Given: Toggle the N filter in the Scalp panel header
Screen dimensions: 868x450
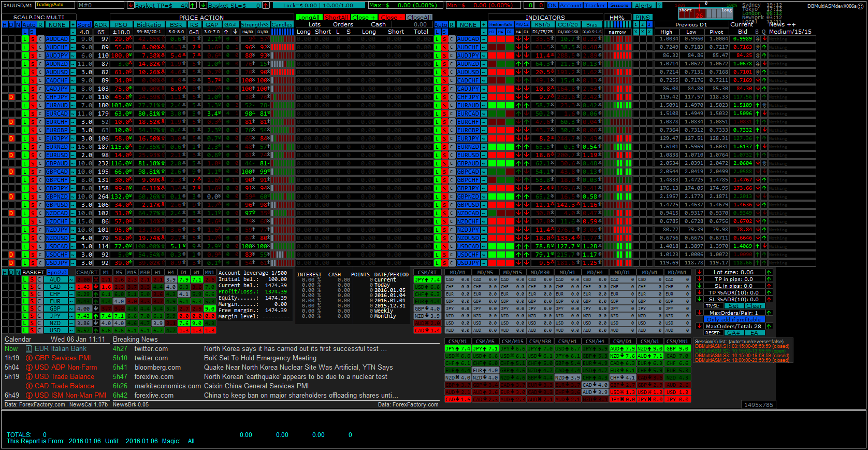Looking at the screenshot, I should [x=18, y=24].
